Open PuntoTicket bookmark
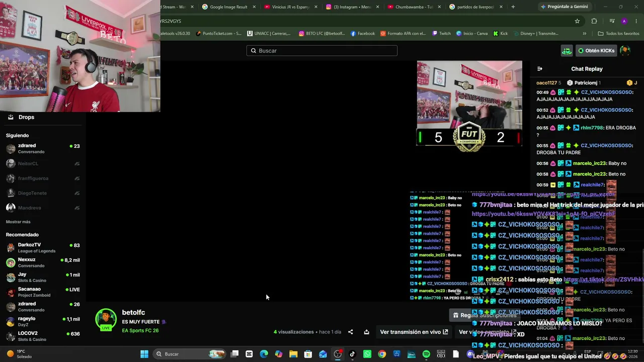The height and width of the screenshot is (362, 644). 219,34
